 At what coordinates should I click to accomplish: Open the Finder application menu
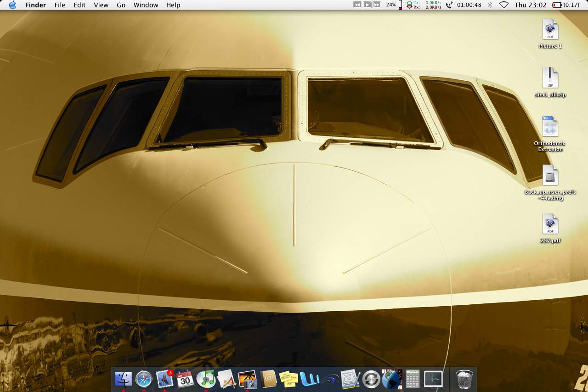[35, 5]
